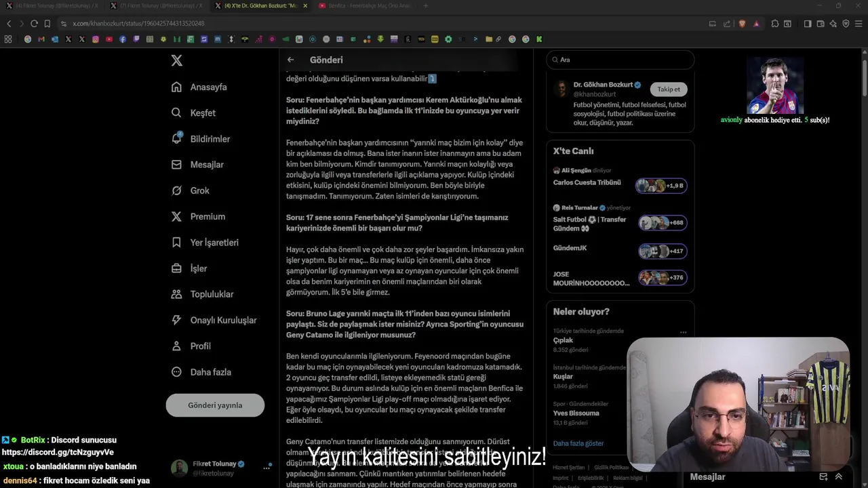Open browser main hamburger menu
868x488 pixels.
point(859,24)
